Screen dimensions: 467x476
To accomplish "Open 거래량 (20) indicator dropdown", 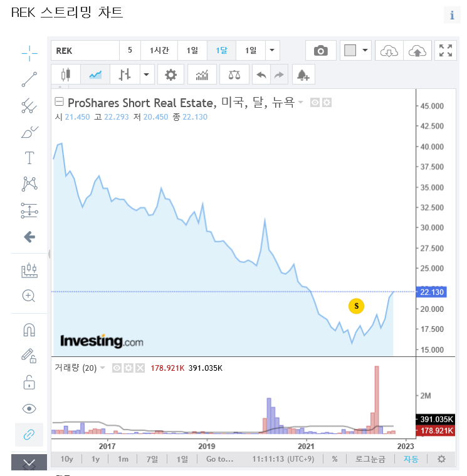I will (103, 368).
